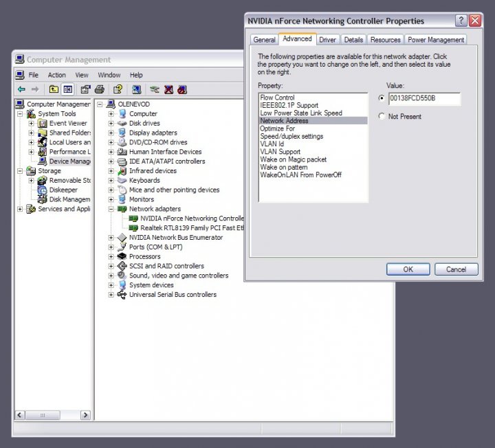Open the View menu

82,75
